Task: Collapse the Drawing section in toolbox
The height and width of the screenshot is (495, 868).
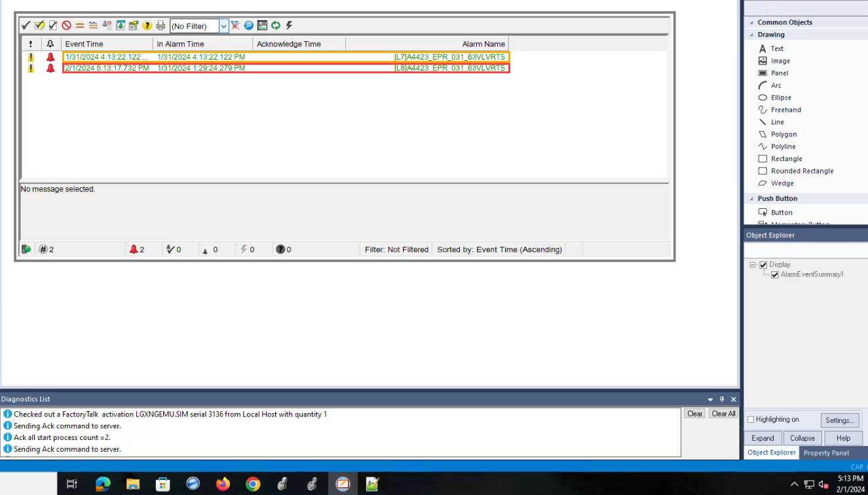Action: [751, 35]
